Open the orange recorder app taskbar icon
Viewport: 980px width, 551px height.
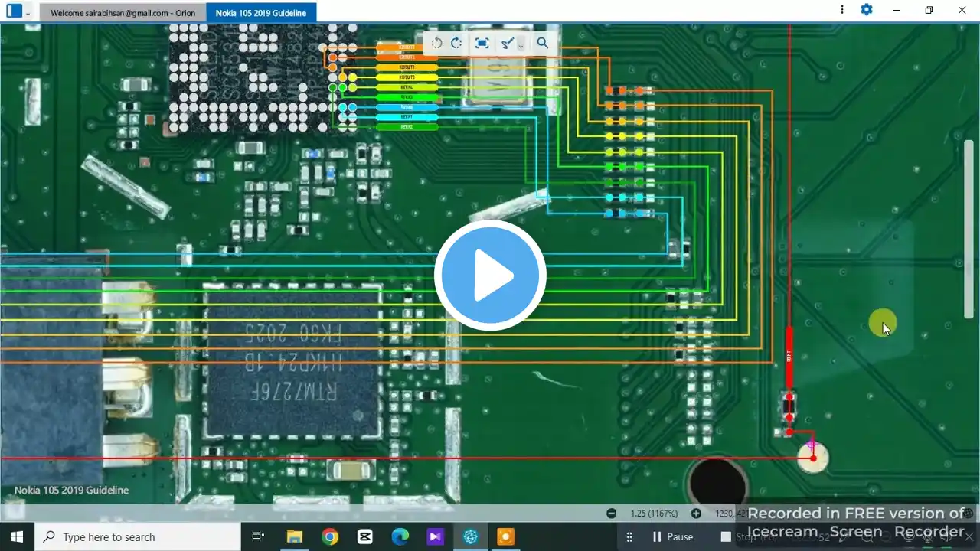pos(506,537)
